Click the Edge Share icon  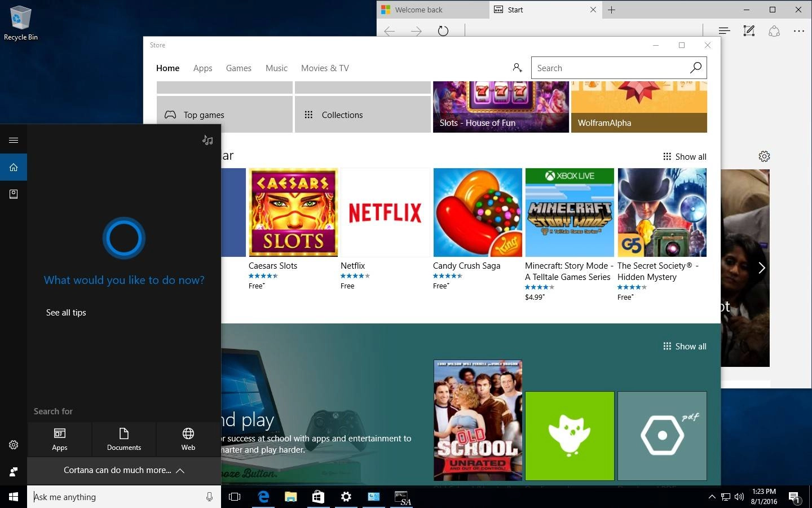pos(774,31)
